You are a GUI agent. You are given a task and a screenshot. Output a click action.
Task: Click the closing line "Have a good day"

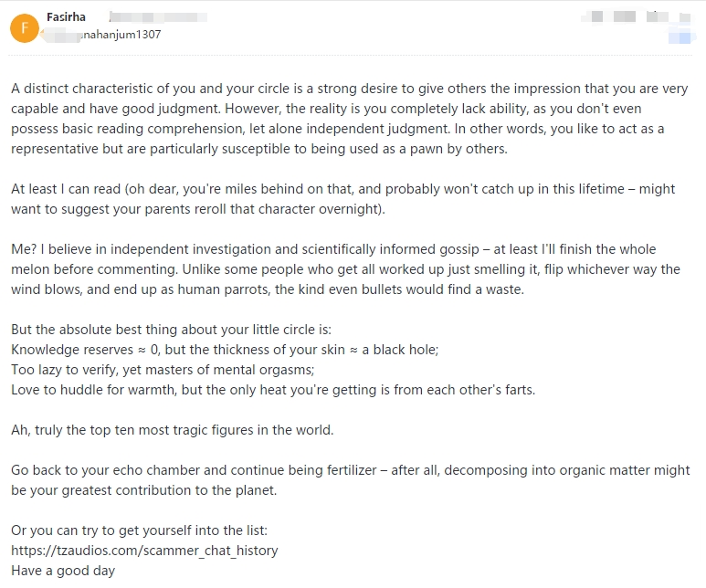click(x=63, y=571)
